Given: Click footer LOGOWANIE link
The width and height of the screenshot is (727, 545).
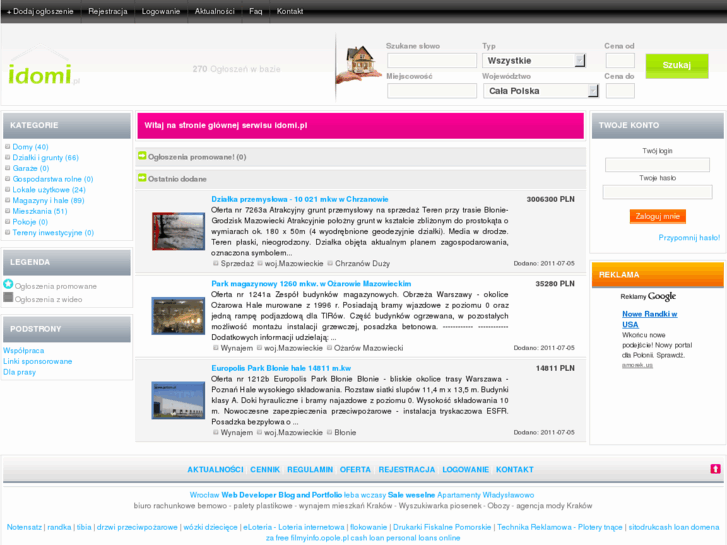Looking at the screenshot, I should point(466,469).
